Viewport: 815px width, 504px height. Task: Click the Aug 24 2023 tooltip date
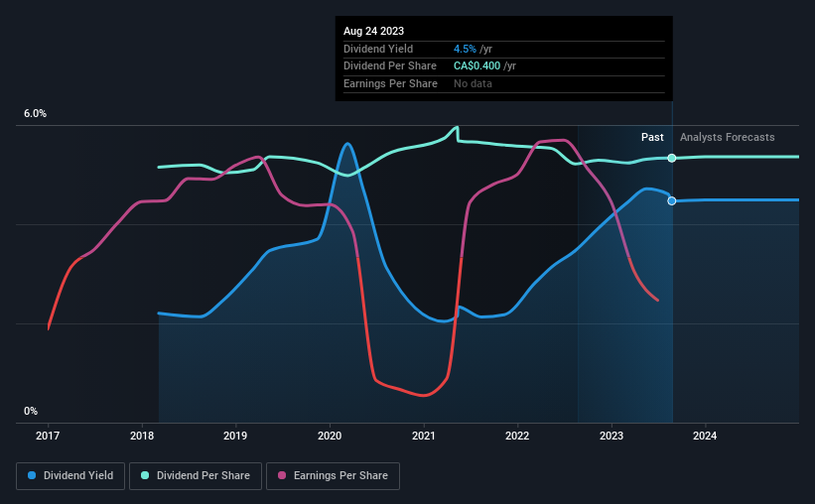tap(373, 31)
